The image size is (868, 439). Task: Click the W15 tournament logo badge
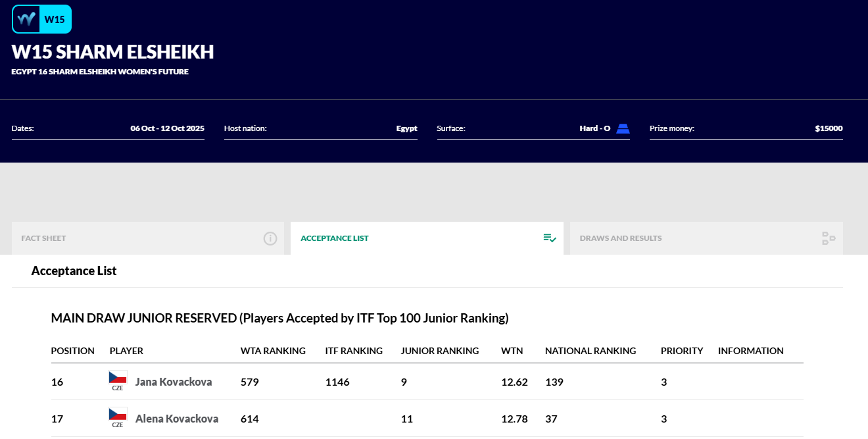pos(41,19)
